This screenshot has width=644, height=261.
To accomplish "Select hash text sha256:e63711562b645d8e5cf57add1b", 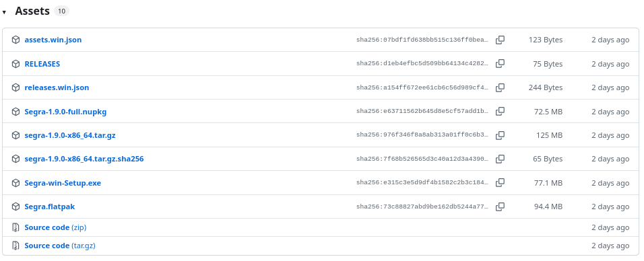I will 422,111.
